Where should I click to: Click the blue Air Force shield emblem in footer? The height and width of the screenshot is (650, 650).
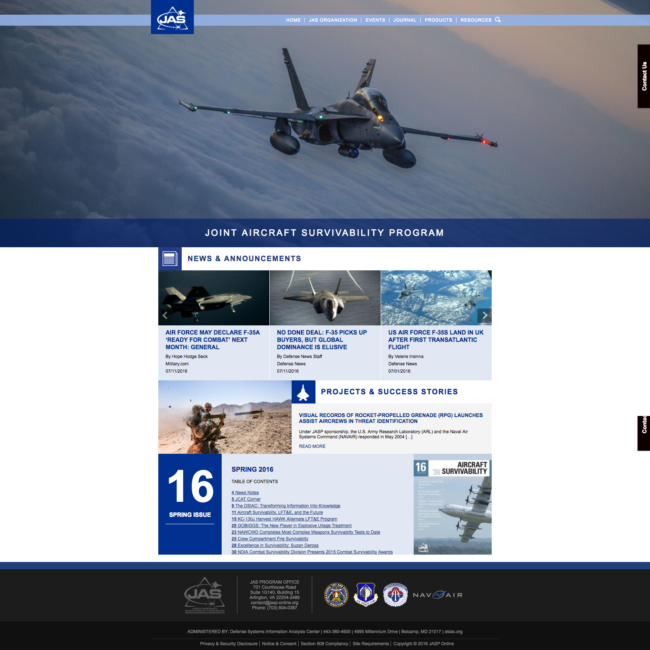click(x=366, y=594)
